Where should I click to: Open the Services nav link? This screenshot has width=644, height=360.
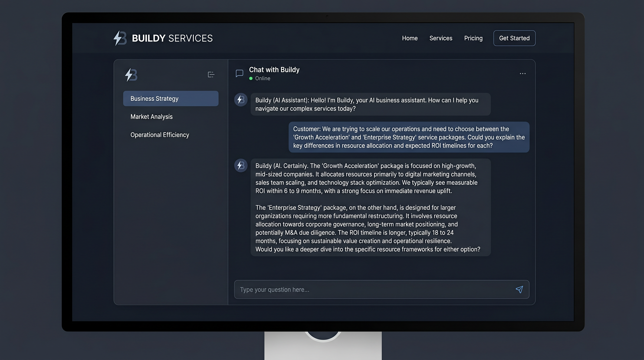click(x=441, y=38)
